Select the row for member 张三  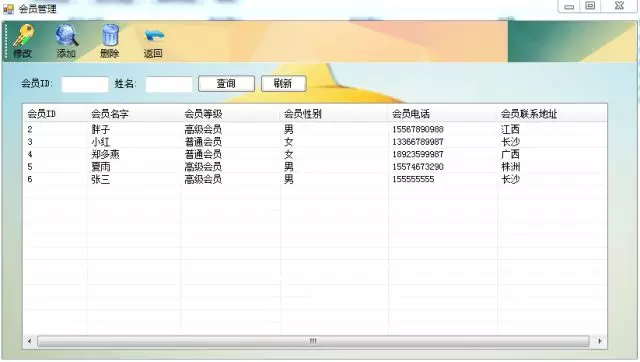315,179
